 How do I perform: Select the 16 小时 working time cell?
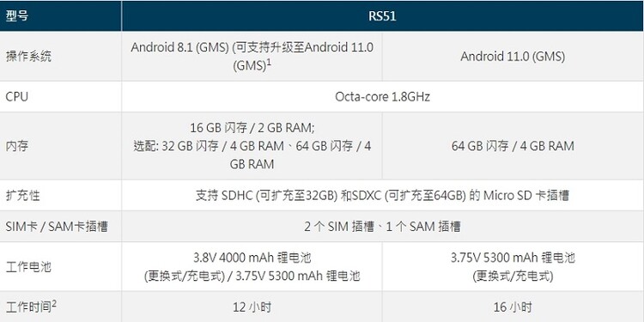click(x=513, y=307)
